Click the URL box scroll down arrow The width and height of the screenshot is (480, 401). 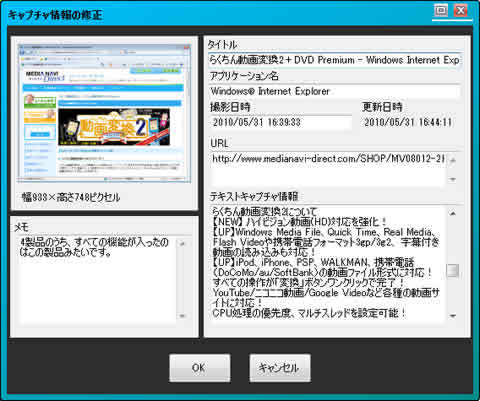click(x=453, y=179)
